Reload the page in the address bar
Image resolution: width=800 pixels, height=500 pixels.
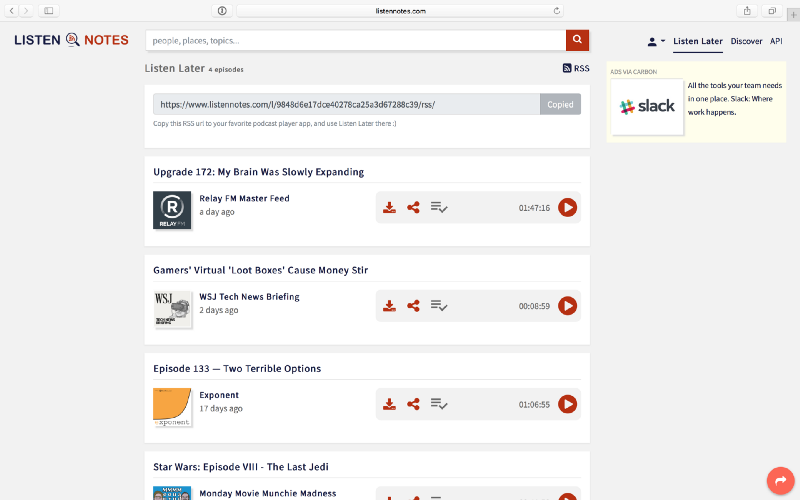[x=557, y=11]
